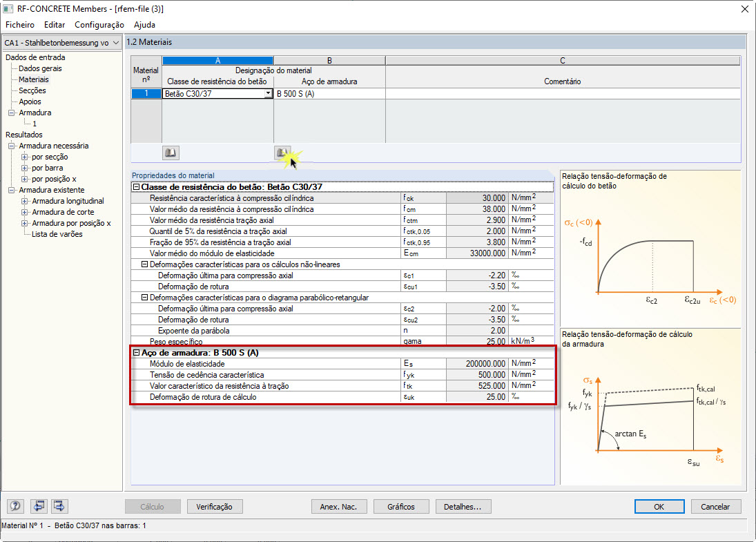Open the Detalhes... button

463,506
